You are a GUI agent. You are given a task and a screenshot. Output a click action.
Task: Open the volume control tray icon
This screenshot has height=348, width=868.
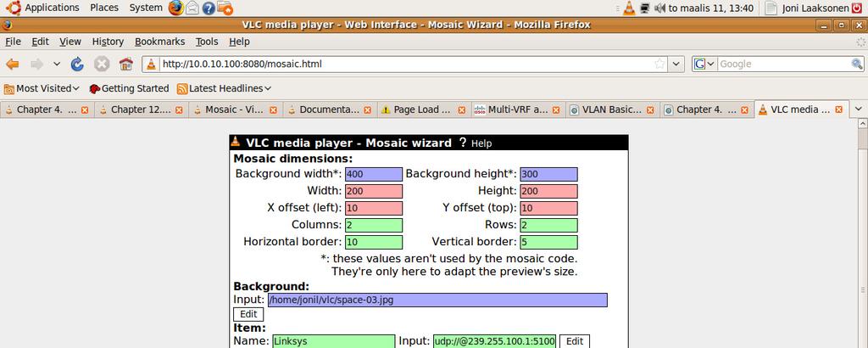[x=659, y=8]
